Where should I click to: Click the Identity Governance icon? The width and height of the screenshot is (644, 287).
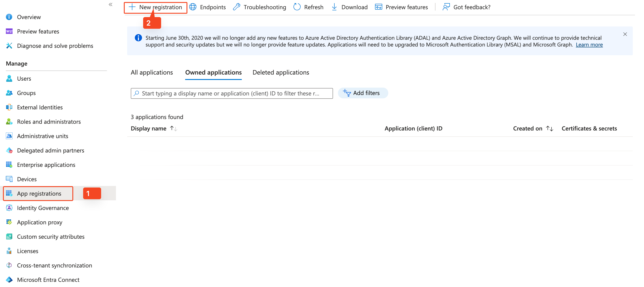[9, 208]
